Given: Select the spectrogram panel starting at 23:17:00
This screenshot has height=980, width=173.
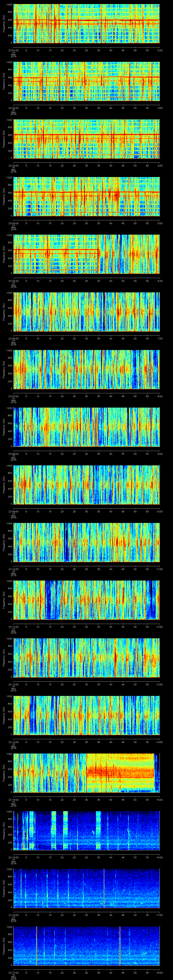Looking at the screenshot, I should tap(87, 946).
